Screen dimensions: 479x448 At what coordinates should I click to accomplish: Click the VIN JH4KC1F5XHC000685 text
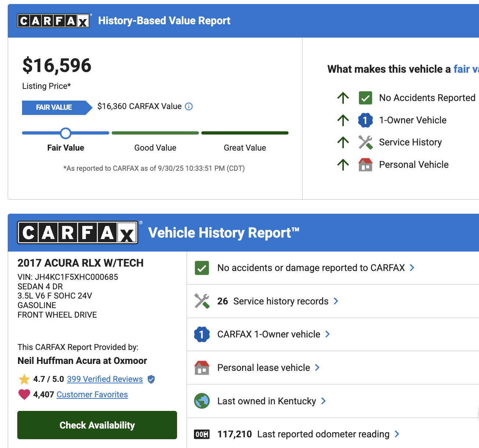[x=68, y=277]
